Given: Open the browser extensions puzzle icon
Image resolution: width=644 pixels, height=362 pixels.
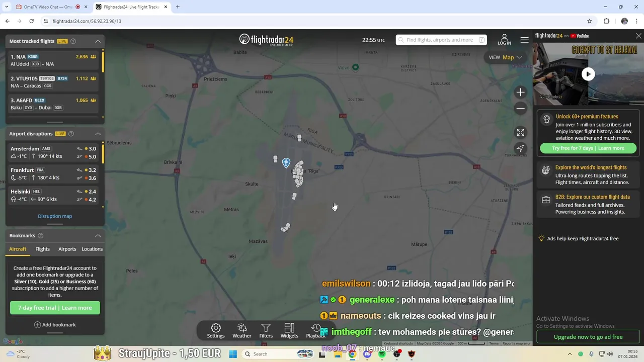Looking at the screenshot, I should tap(606, 21).
